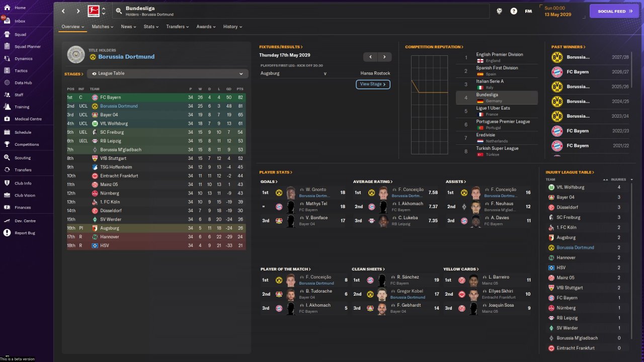Expand the Stats tab menu
Screen dimensions: 644x362
click(x=151, y=27)
